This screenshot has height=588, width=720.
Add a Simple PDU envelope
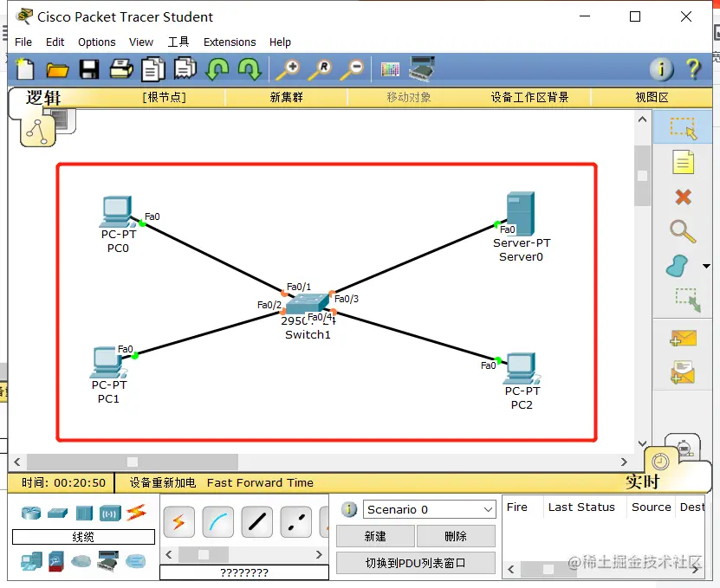coord(683,339)
